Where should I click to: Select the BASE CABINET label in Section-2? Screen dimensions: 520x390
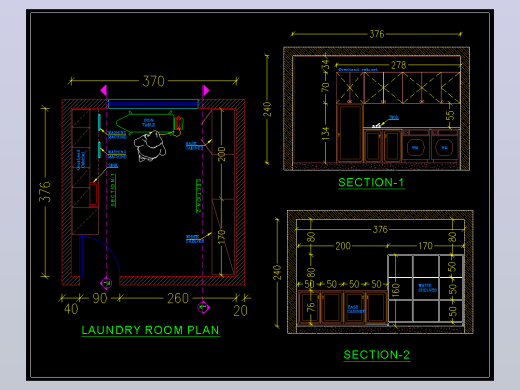(356, 309)
